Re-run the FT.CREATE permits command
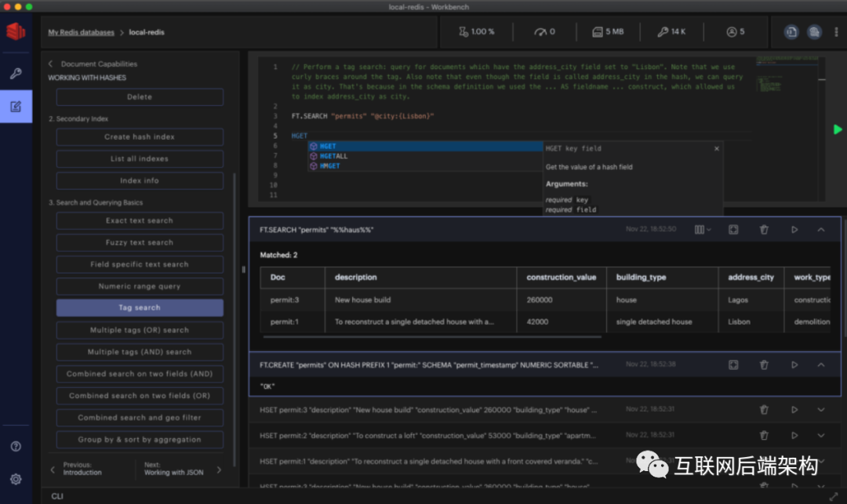Viewport: 847px width, 504px height. coord(794,364)
